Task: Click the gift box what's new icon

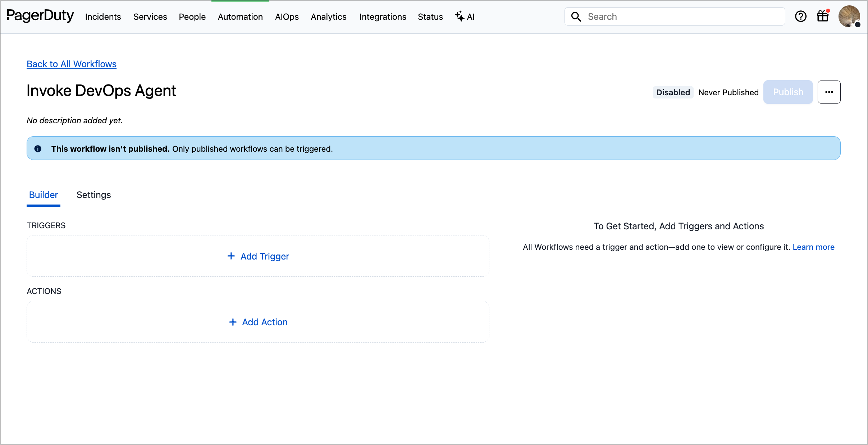Action: (823, 16)
